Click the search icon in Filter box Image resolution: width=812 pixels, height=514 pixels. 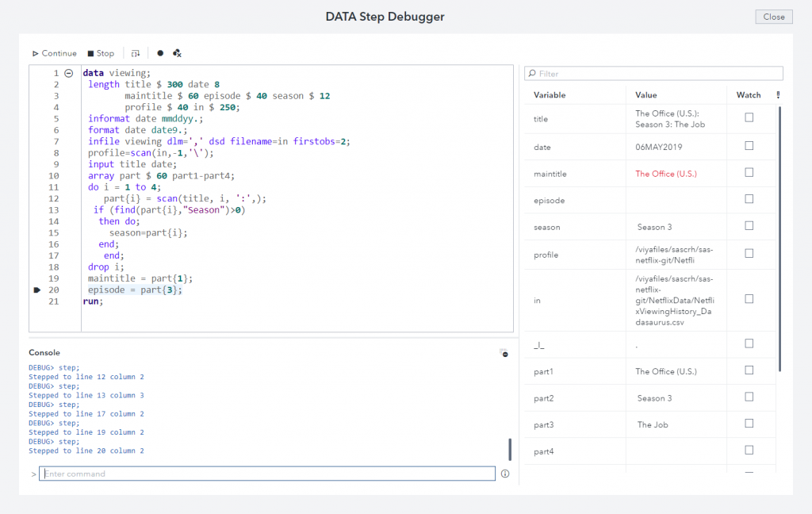(x=532, y=74)
